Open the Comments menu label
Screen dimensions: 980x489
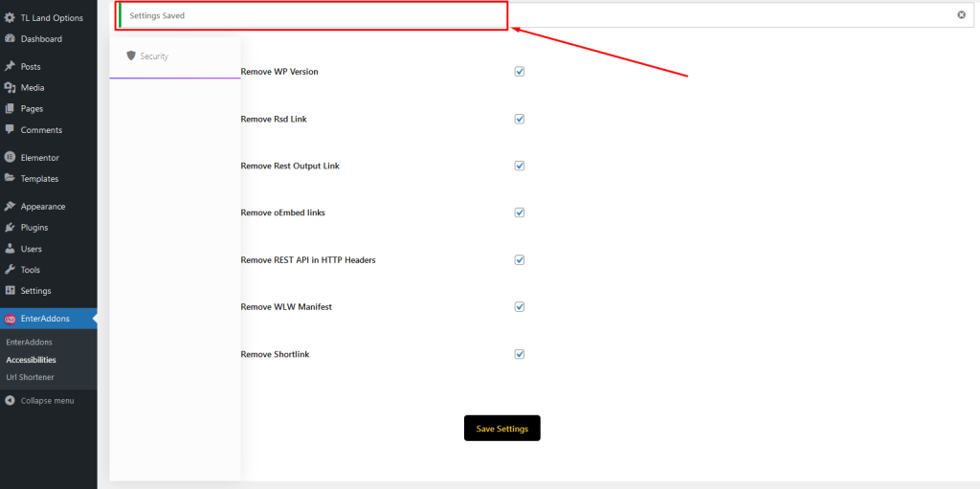41,130
